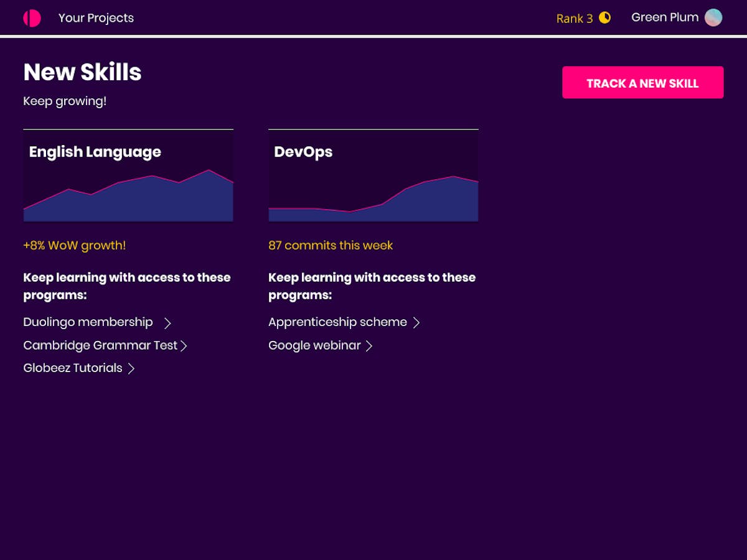Select the DevOps chart card
The height and width of the screenshot is (560, 747).
click(374, 175)
